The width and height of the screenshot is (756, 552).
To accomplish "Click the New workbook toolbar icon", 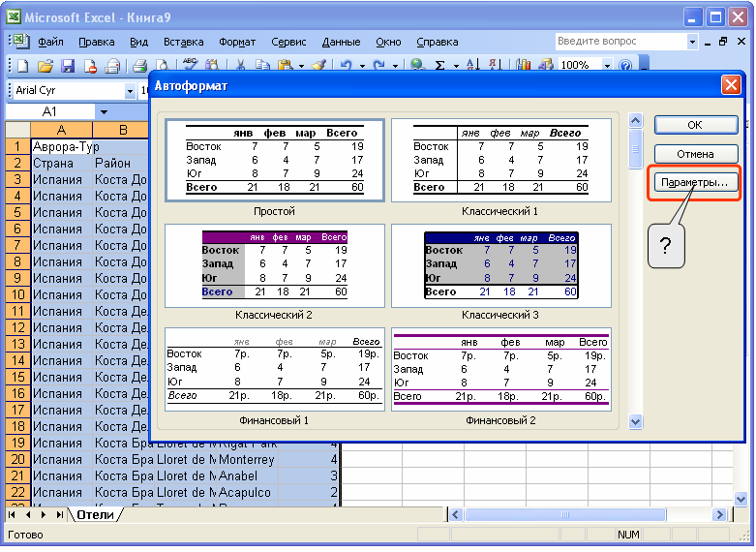I will pos(22,65).
